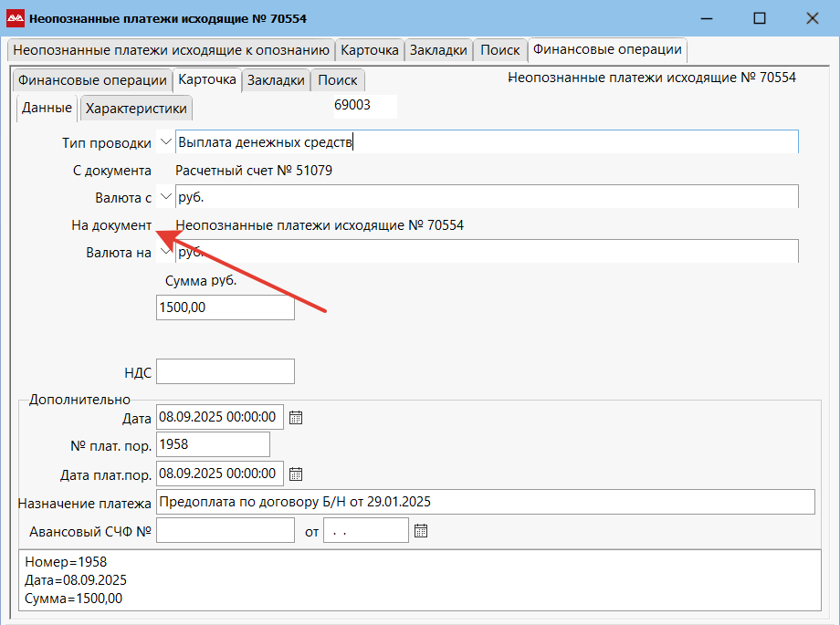Open Неопознанные платежи исходящие к опознанию tab
The height and width of the screenshot is (625, 840).
click(171, 50)
